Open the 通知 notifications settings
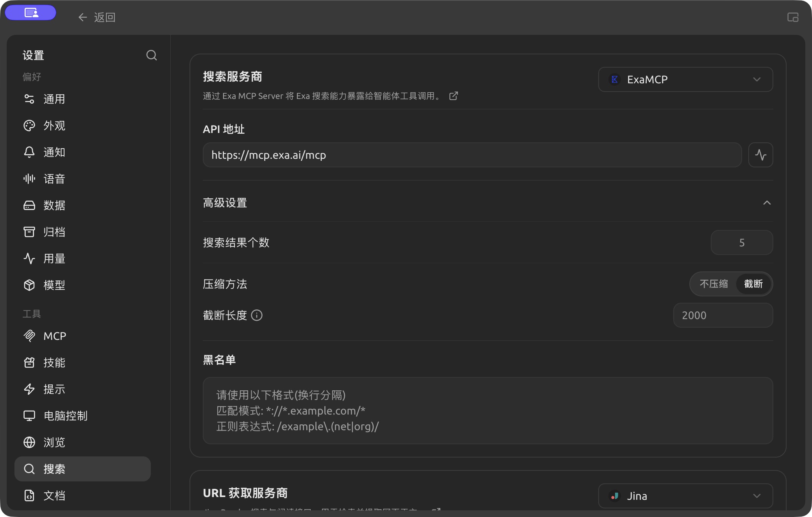 [82, 152]
